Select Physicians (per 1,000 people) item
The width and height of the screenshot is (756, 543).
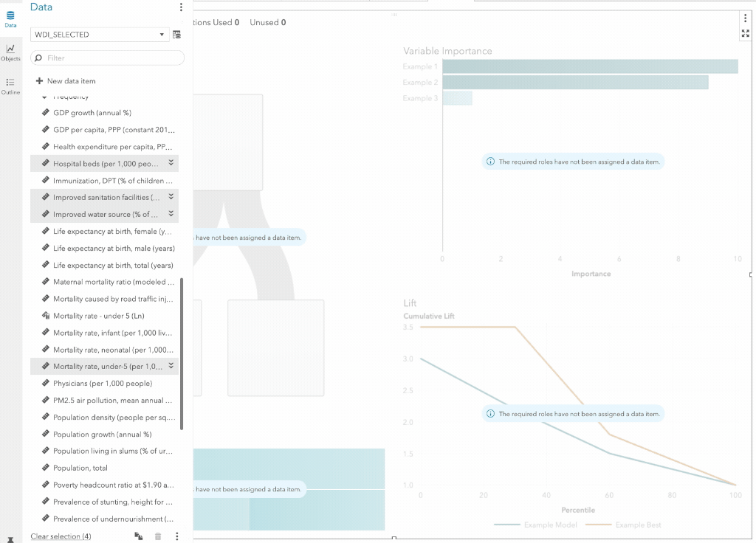[x=103, y=384]
